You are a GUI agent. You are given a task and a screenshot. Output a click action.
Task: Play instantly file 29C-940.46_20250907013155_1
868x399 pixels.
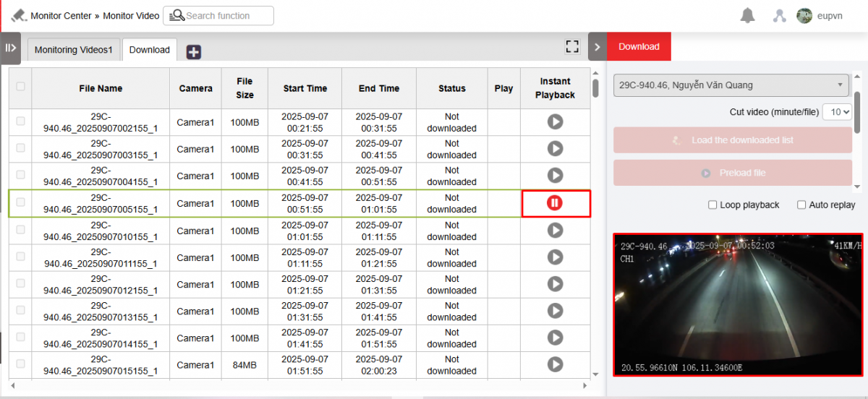point(555,310)
